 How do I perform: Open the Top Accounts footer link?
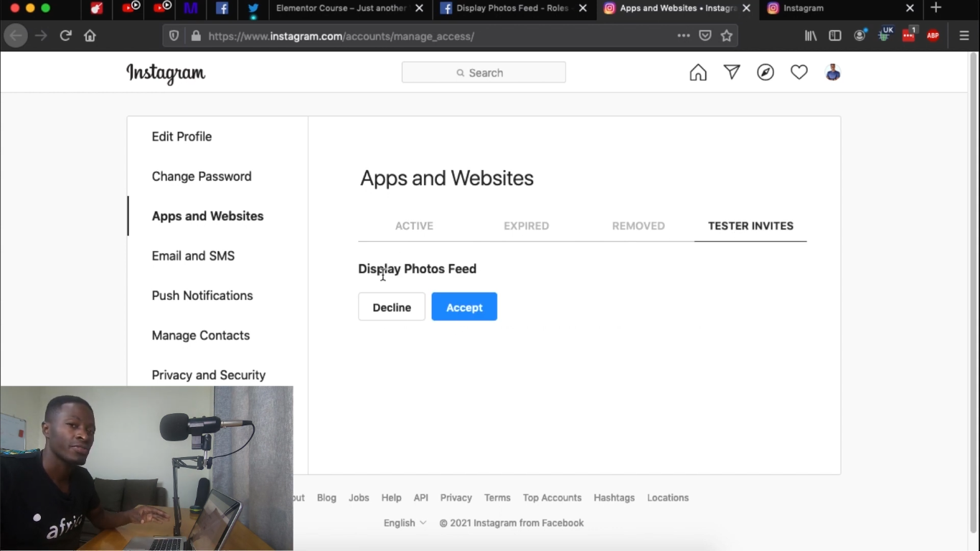coord(552,498)
